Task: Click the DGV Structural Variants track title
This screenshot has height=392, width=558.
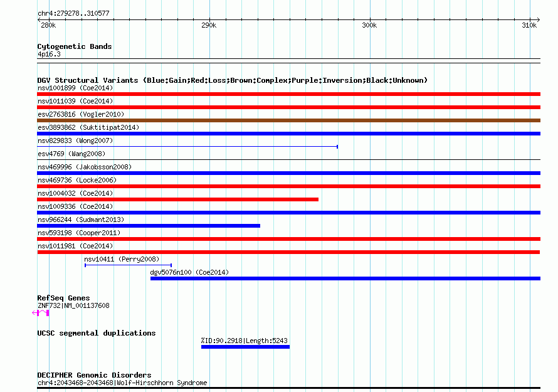Action: (233, 80)
